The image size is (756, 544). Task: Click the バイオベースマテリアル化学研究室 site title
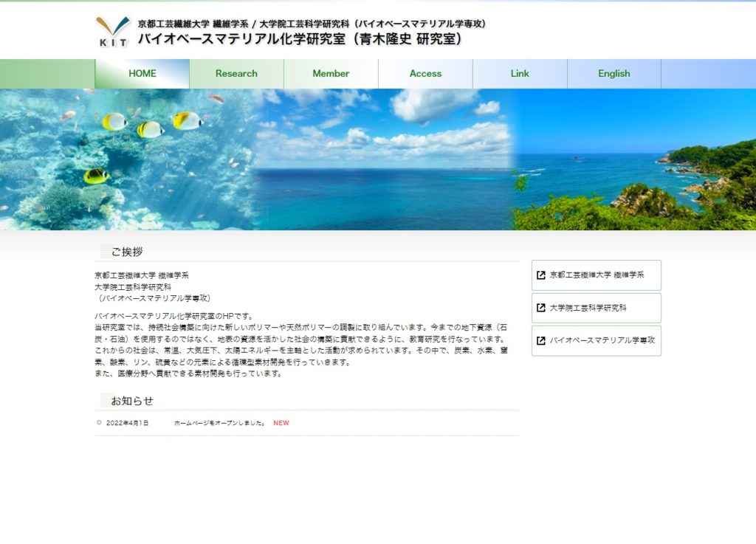coord(299,39)
